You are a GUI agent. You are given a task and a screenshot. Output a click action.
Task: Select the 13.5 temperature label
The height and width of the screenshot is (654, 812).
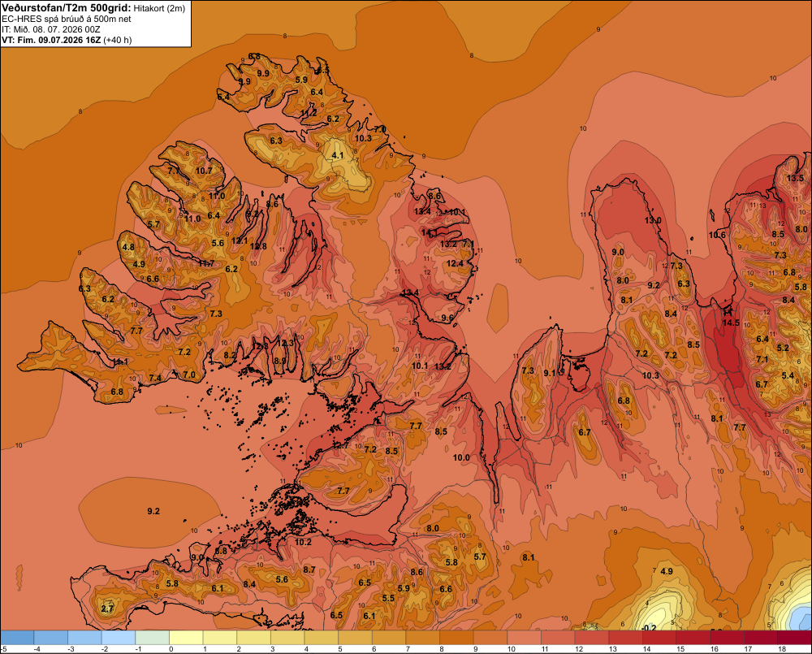tap(795, 178)
